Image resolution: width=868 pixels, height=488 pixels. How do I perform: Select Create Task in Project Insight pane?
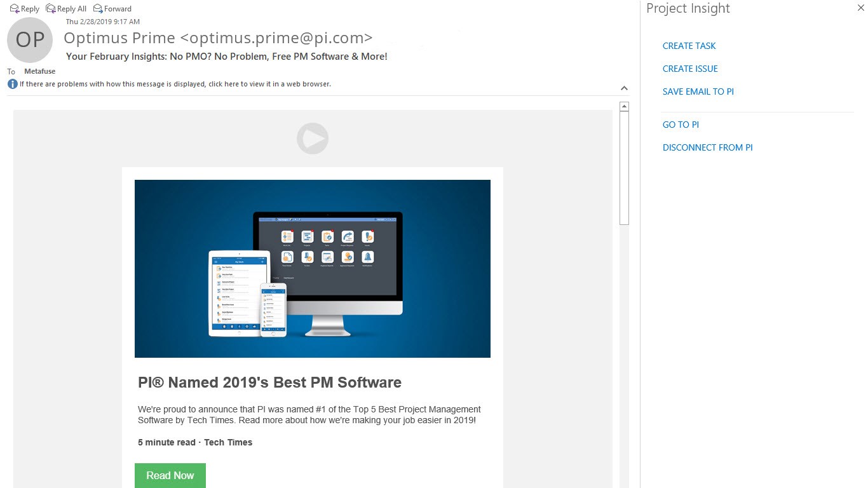(689, 46)
